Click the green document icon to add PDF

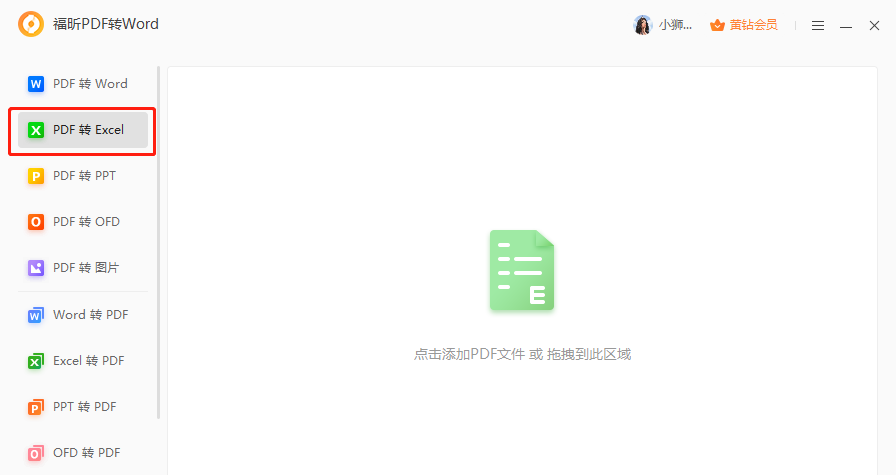pyautogui.click(x=522, y=270)
